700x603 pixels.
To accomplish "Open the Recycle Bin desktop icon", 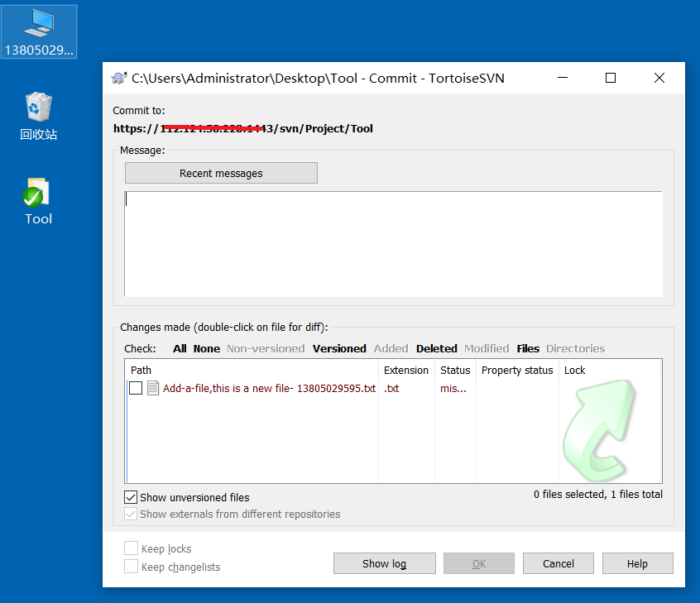I will click(38, 117).
